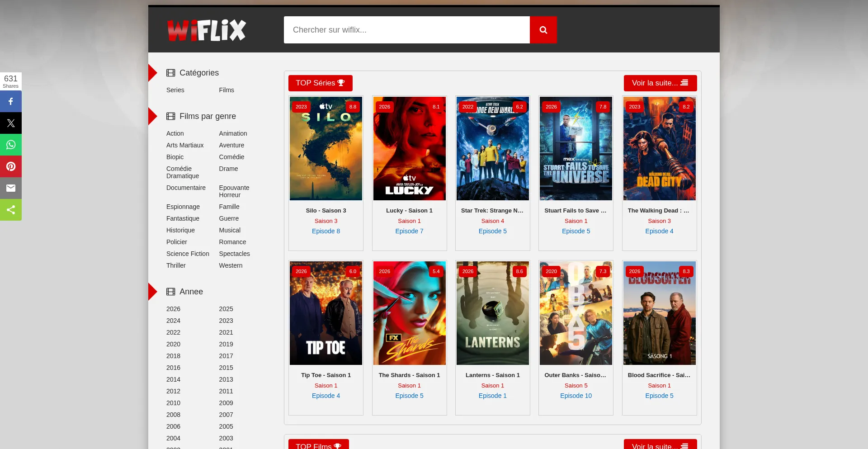Browse the Western genre
Screen dimensions: 868x449
(231, 265)
